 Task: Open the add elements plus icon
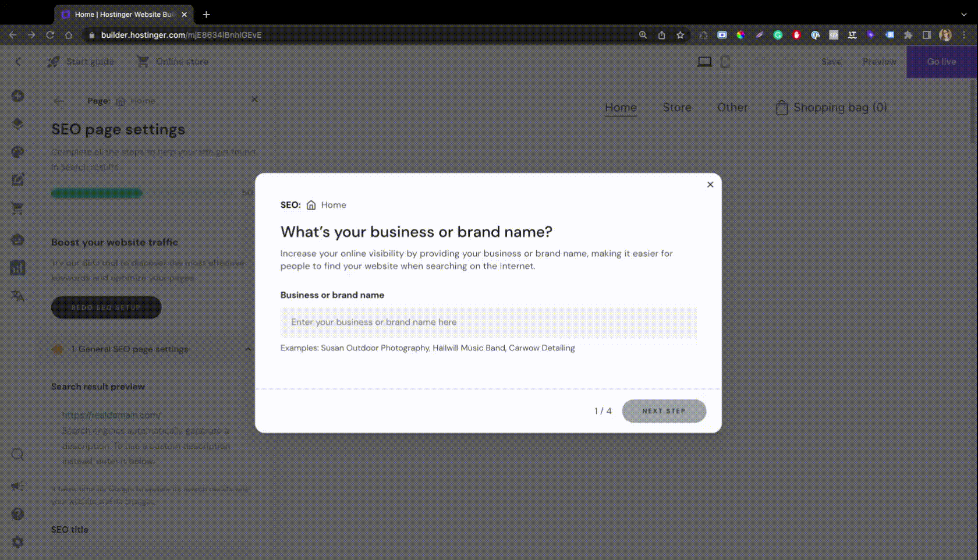(17, 96)
